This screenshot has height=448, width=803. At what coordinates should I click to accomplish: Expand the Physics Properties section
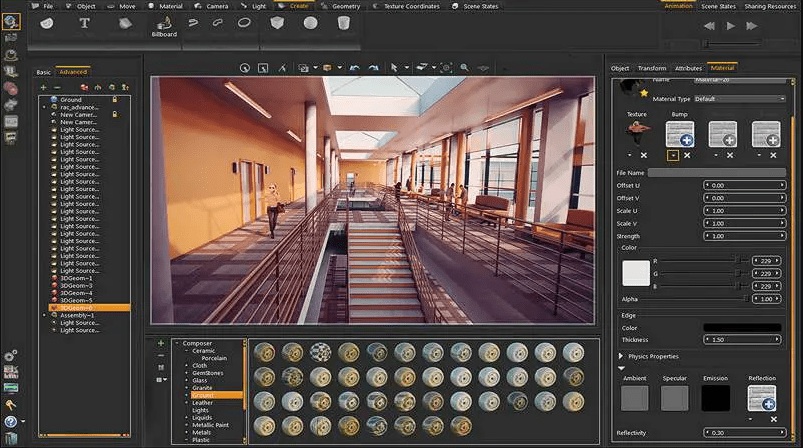pyautogui.click(x=621, y=356)
